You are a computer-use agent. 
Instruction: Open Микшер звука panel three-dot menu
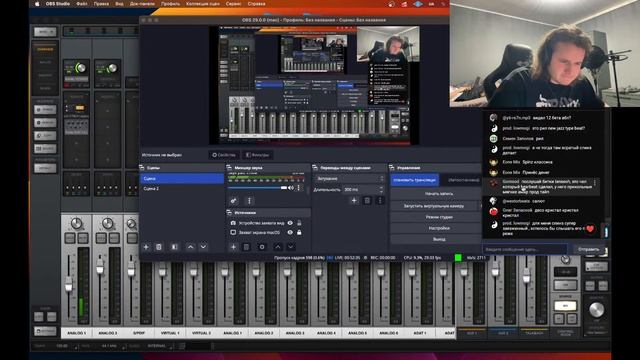(249, 200)
